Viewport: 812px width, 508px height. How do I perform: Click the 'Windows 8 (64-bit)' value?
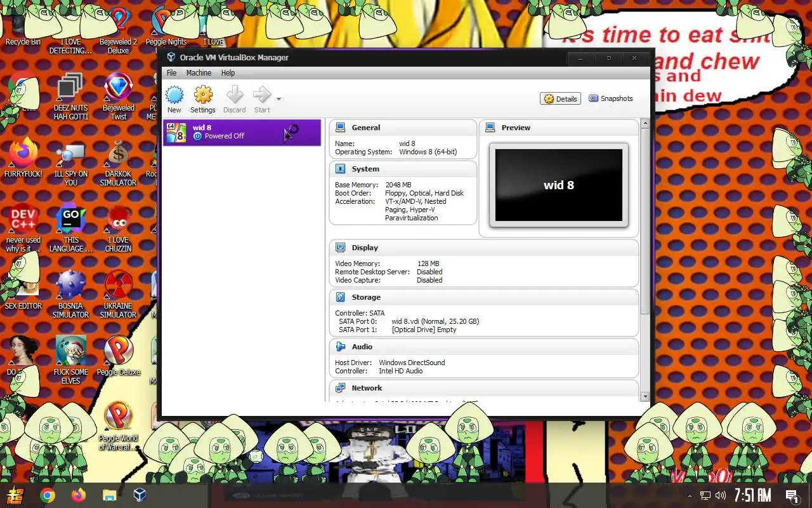(428, 152)
